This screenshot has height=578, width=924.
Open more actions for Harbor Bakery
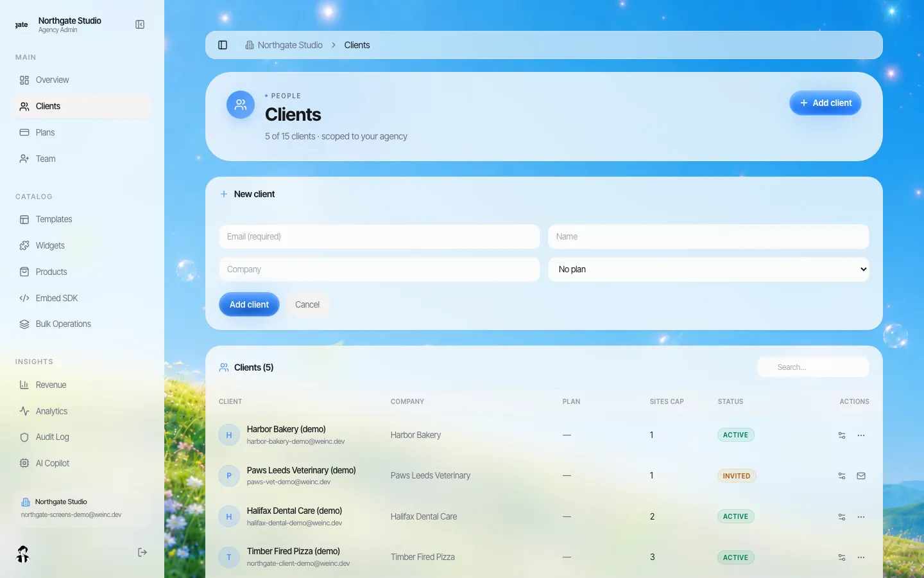(x=861, y=435)
